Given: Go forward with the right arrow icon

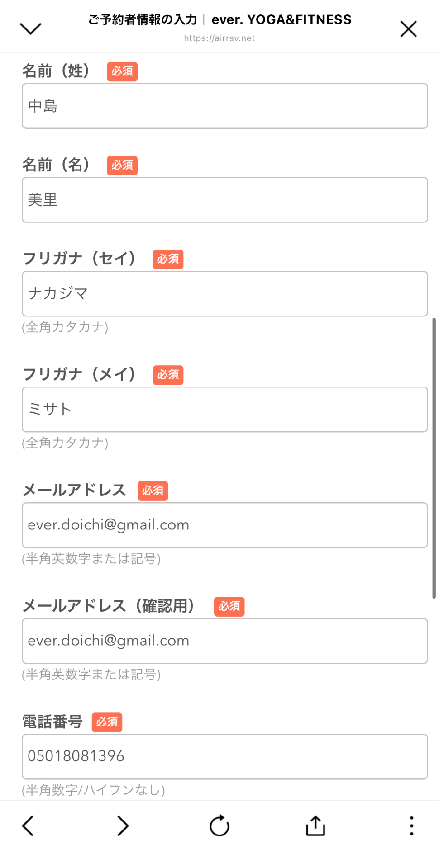Looking at the screenshot, I should pos(123,826).
